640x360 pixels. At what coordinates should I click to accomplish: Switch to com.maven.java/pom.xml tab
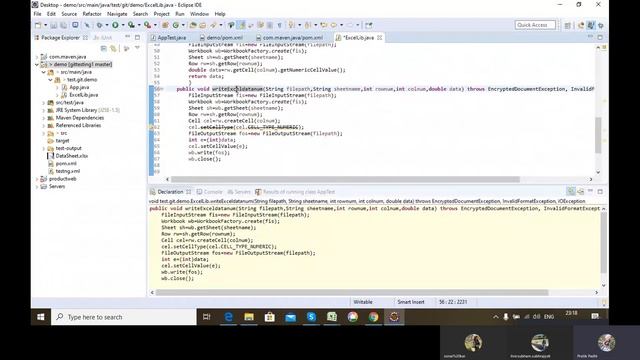pos(289,38)
